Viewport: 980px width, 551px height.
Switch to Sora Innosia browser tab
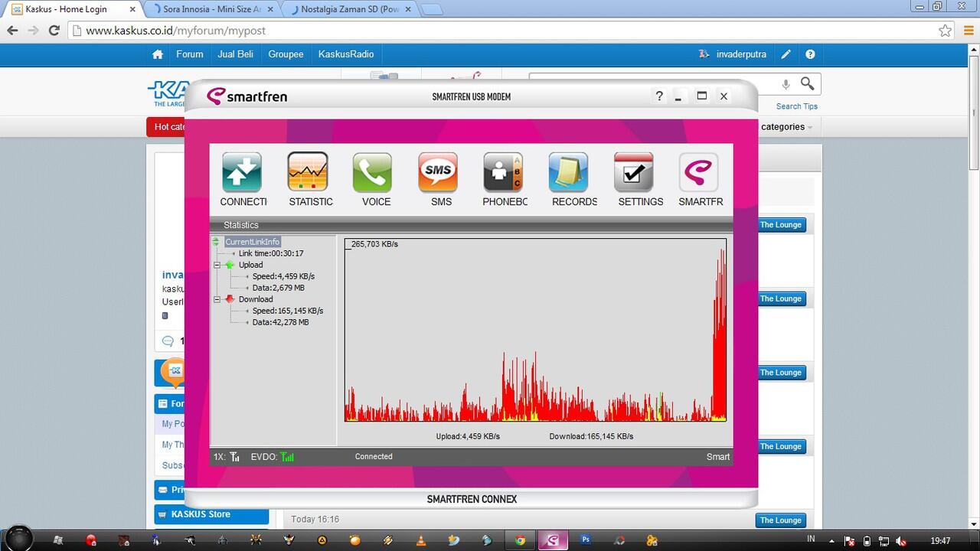(x=211, y=9)
